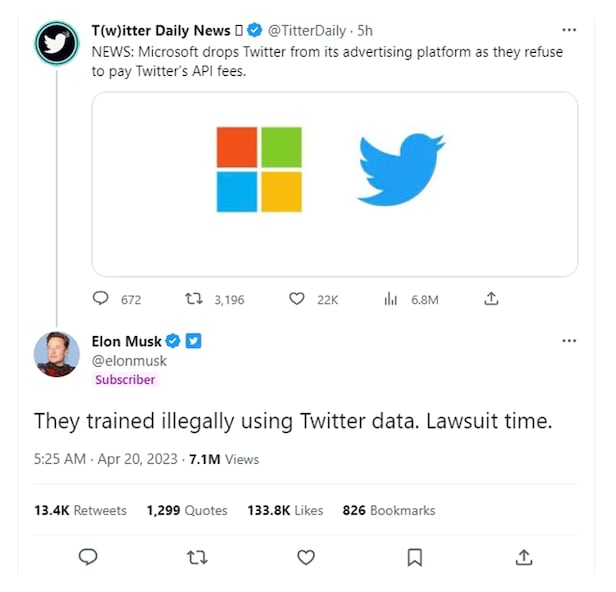View analytics icon showing 6.8M
The width and height of the screenshot is (616, 592).
coord(391,299)
